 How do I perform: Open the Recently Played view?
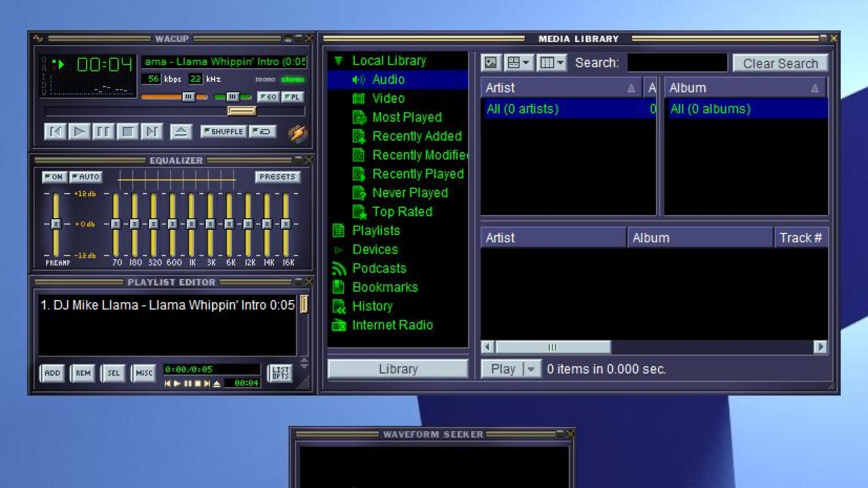(418, 174)
